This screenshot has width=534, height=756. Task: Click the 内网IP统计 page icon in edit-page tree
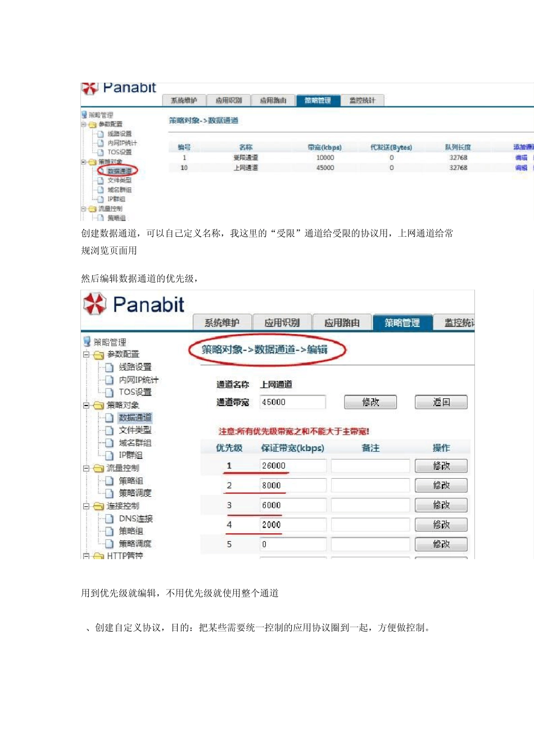110,380
